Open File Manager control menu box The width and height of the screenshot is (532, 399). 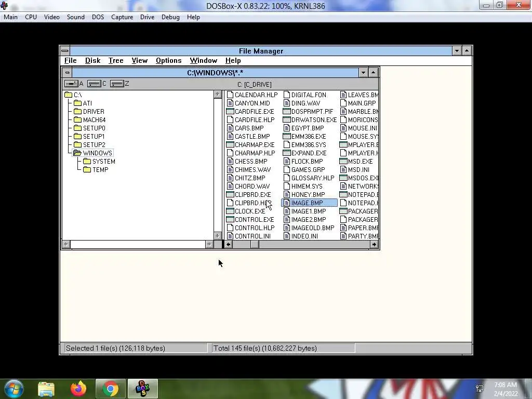(65, 51)
